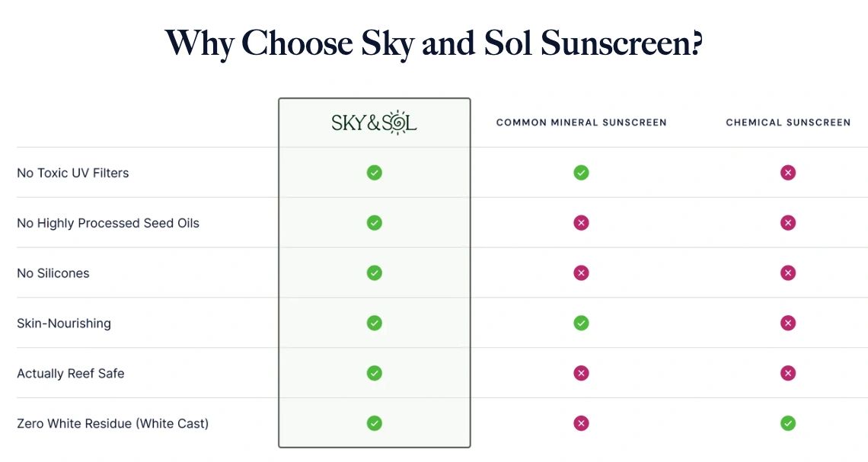Click Chemical Sunscreen X for No Toxic UV Filters
868x462 pixels.
788,173
